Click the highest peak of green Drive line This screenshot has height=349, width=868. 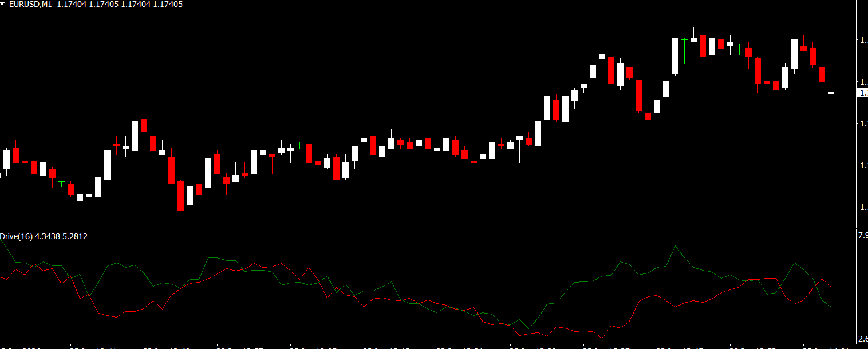point(676,247)
